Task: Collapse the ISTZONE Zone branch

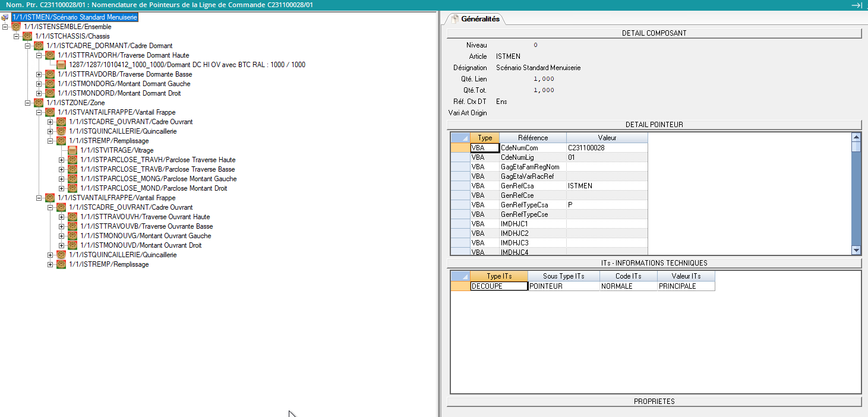Action: tap(28, 103)
